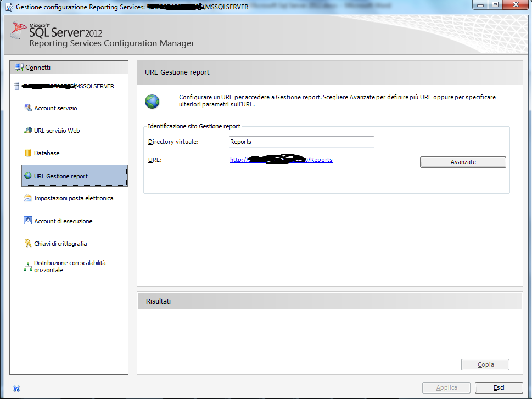Click the Connetti computer icon
Screen dimensions: 532x399
(19, 67)
